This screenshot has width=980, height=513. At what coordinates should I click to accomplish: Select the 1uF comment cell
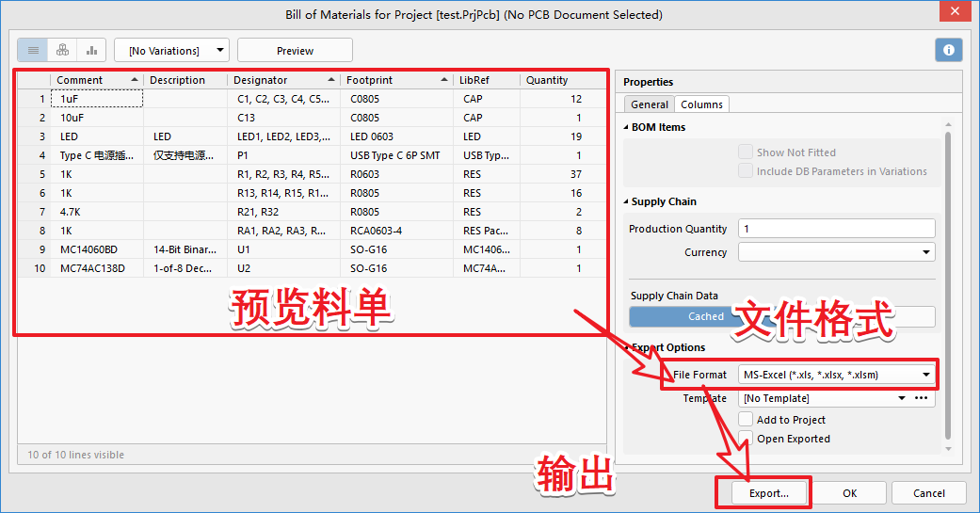[x=97, y=99]
